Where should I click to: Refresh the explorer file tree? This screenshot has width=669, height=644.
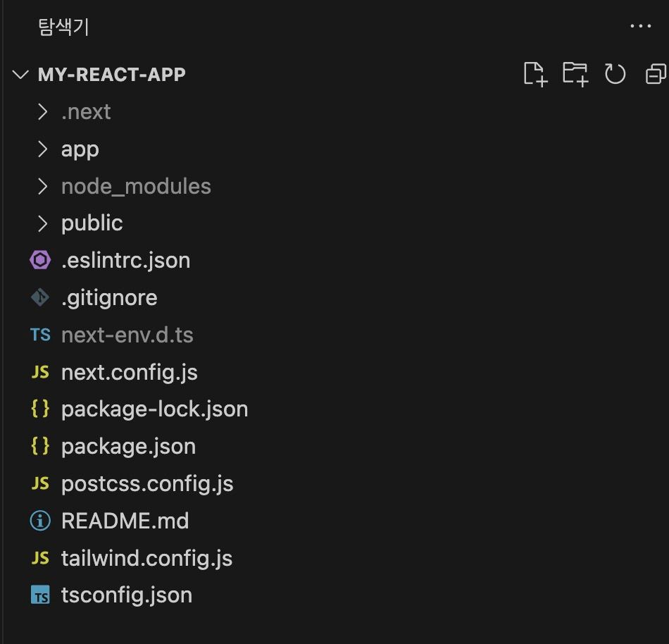tap(615, 74)
